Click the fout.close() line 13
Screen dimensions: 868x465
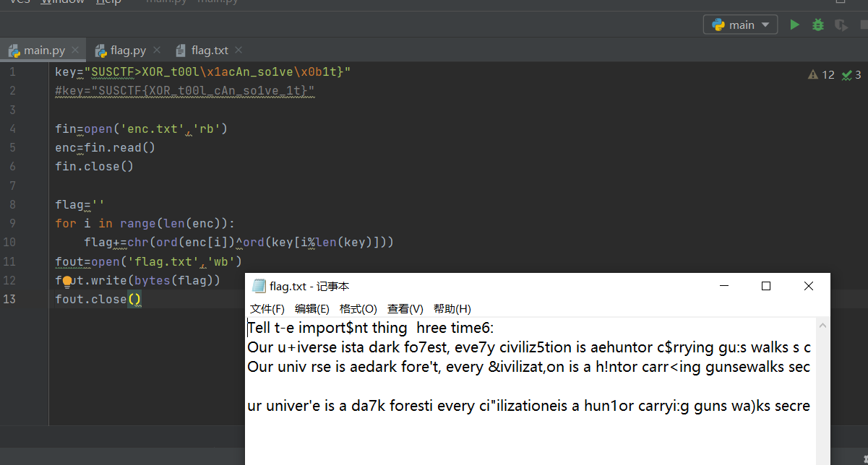[98, 299]
